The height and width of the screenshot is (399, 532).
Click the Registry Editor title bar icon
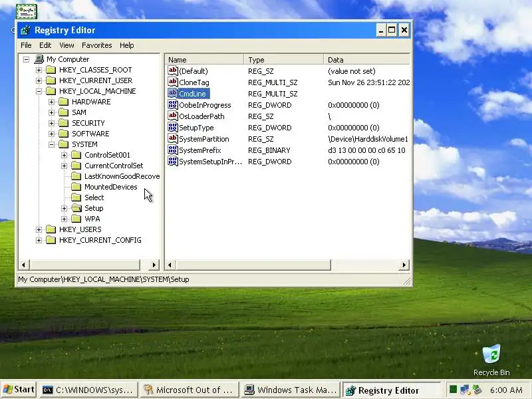[25, 30]
